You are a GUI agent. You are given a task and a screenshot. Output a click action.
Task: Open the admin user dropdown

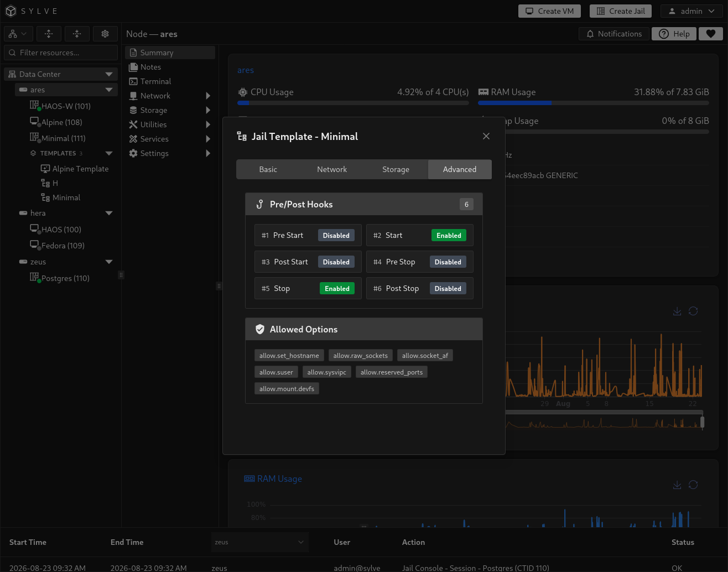pos(691,11)
